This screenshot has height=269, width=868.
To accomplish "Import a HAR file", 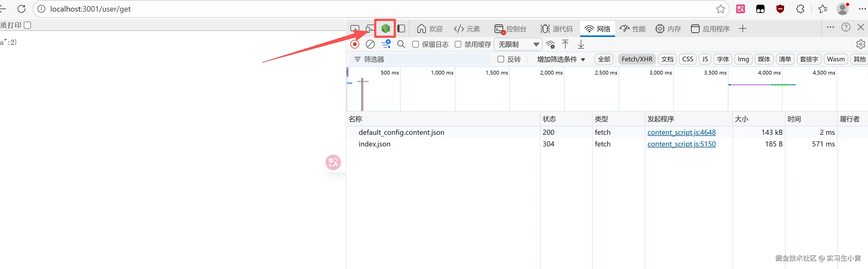I will click(x=565, y=44).
